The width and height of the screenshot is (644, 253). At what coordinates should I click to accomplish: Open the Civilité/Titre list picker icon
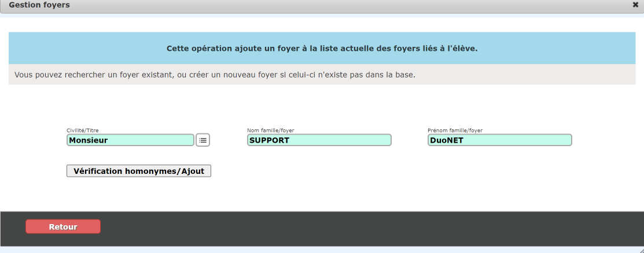tap(203, 140)
